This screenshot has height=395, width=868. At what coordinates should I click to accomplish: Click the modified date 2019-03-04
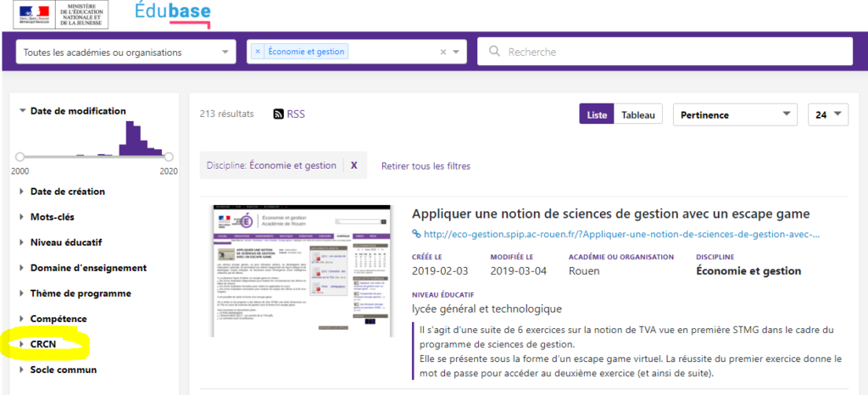point(518,271)
